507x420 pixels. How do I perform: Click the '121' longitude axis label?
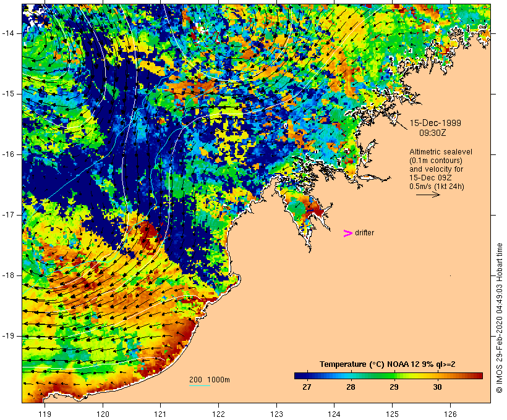click(160, 414)
